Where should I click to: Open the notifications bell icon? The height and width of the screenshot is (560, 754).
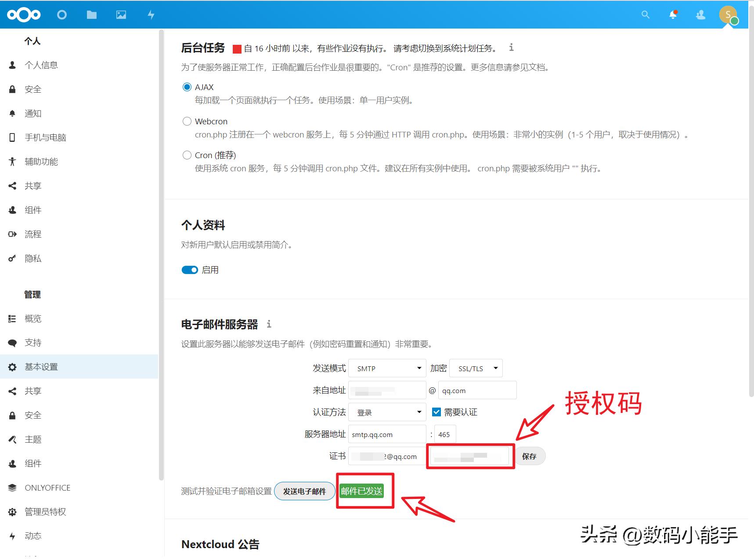point(673,14)
